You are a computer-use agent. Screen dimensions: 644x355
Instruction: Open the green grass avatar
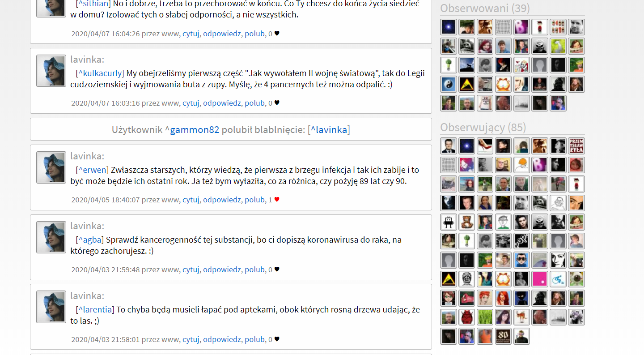coord(485,317)
